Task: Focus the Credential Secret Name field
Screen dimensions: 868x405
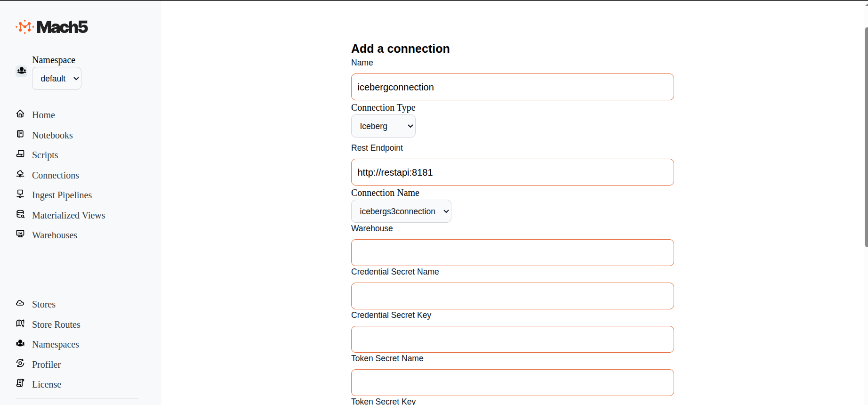Action: 512,296
